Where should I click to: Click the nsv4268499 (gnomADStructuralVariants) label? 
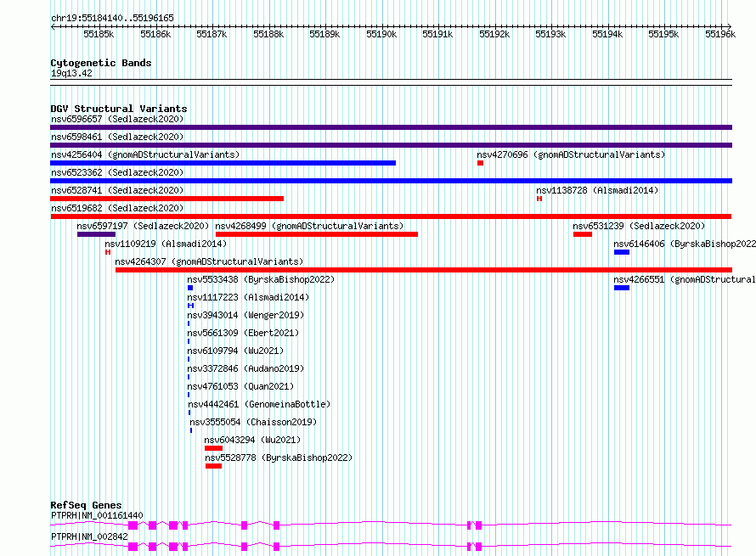point(309,226)
